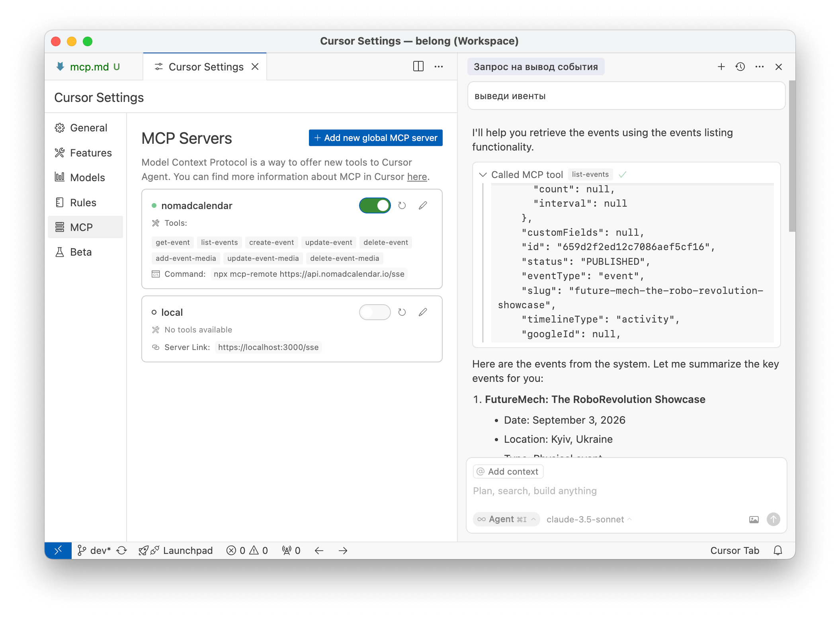Click the list-events tool tag under Tools

219,243
